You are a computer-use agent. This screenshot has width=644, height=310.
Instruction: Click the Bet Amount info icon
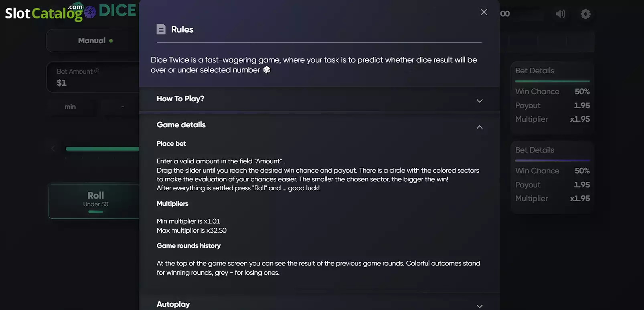click(97, 71)
